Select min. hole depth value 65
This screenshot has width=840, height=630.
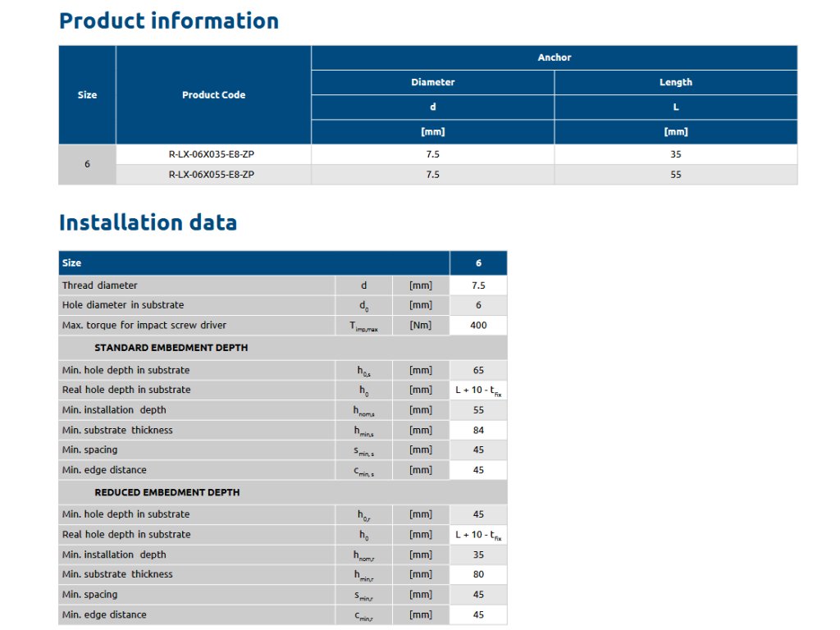pos(478,371)
